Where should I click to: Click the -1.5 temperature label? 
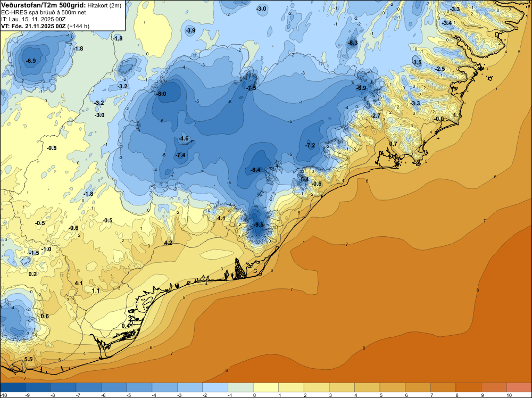[34, 253]
